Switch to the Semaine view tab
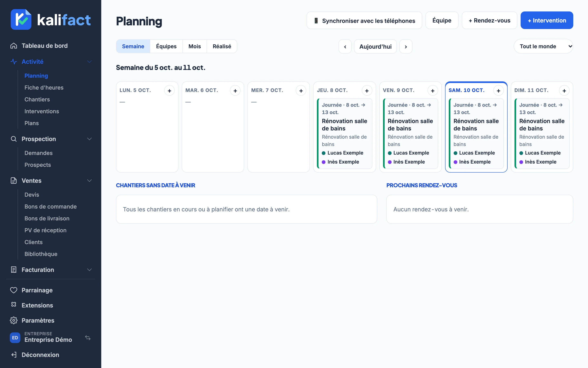 click(133, 46)
